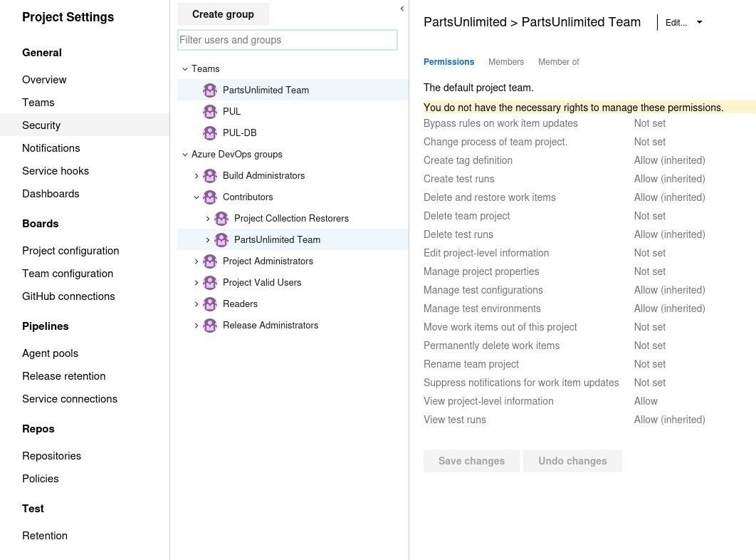
Task: Click group icon beside PUL team
Action: click(210, 112)
